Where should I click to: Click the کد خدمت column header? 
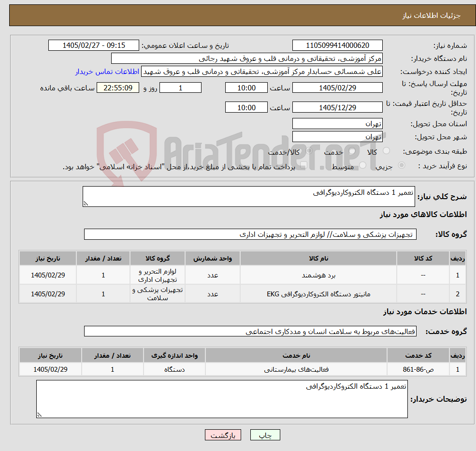pos(418,355)
